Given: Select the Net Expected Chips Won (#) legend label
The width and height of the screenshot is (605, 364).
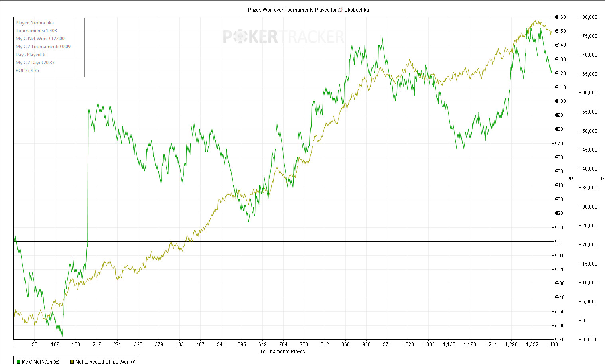Looking at the screenshot, I should click(106, 362).
